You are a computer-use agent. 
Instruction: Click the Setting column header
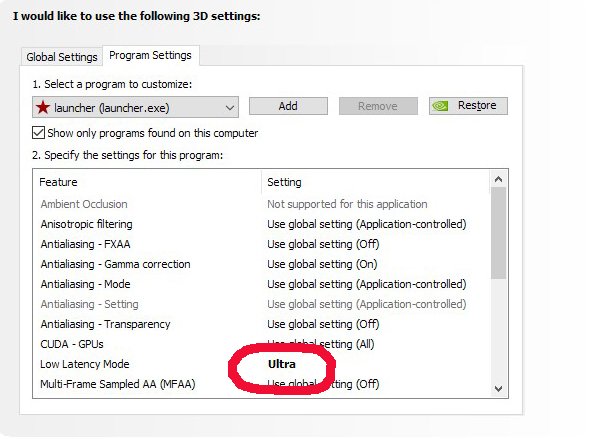[x=284, y=182]
